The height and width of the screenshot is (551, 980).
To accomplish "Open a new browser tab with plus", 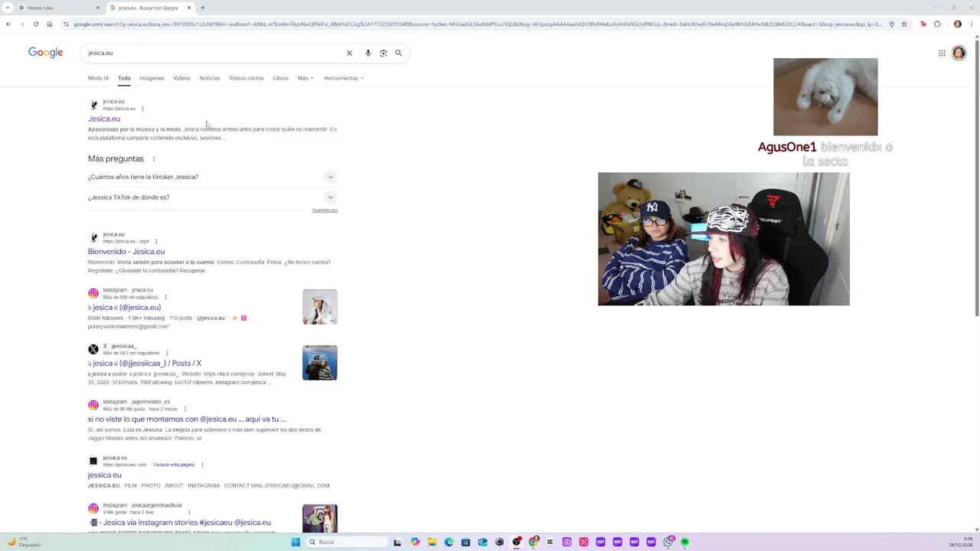I will pyautogui.click(x=203, y=8).
